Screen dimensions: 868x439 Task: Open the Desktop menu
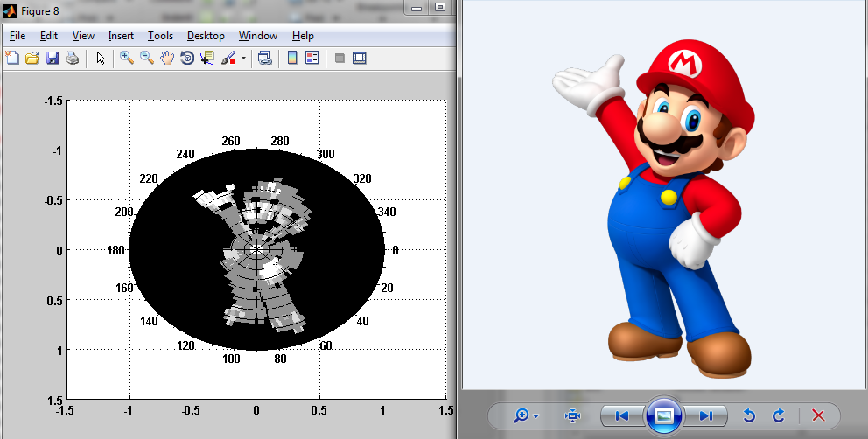tap(206, 36)
